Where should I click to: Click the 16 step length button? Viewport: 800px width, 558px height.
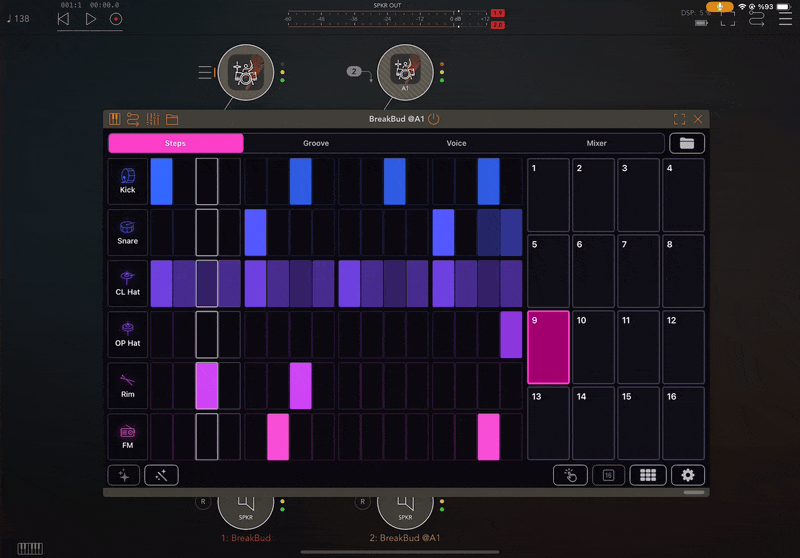click(x=608, y=475)
